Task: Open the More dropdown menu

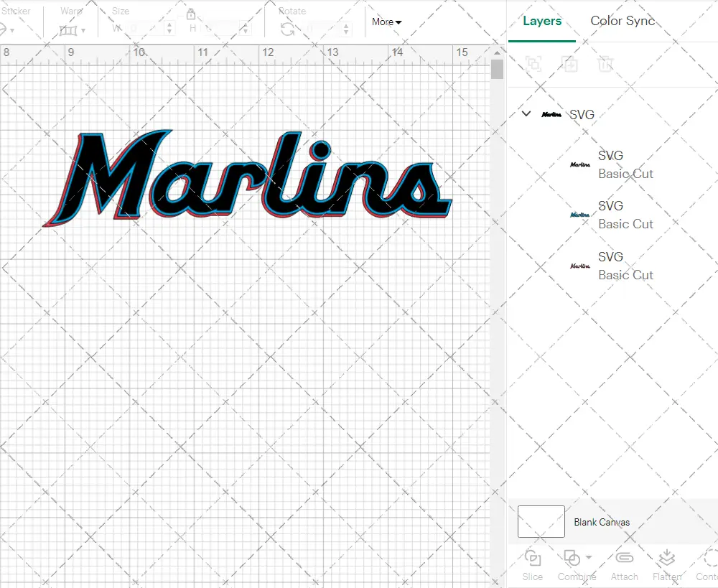Action: 386,22
